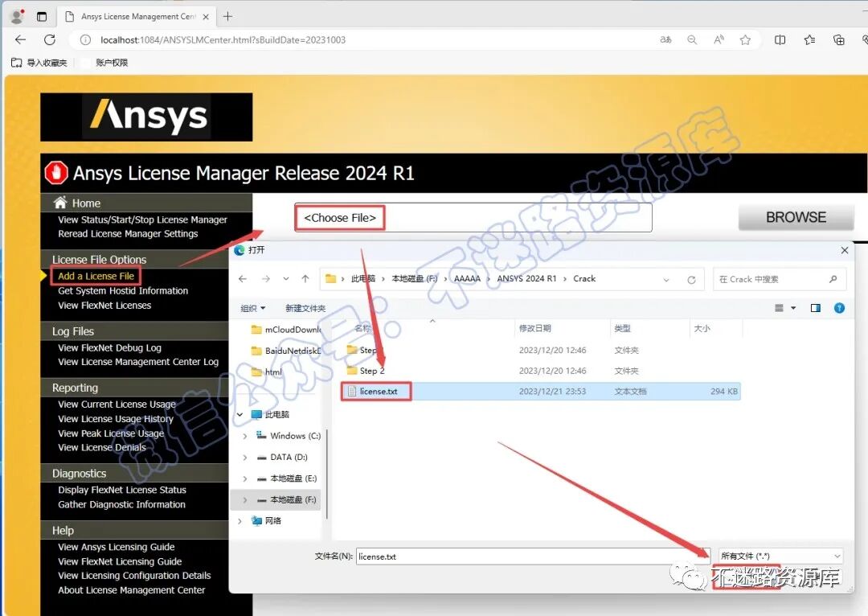868x616 pixels.
Task: Open the tab actions menu icon
Action: (x=42, y=16)
